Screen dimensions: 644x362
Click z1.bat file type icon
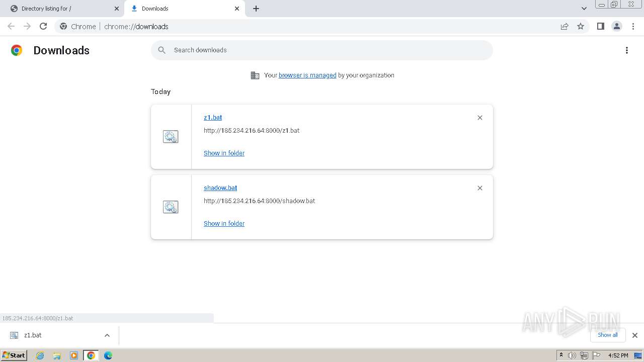pos(171,137)
